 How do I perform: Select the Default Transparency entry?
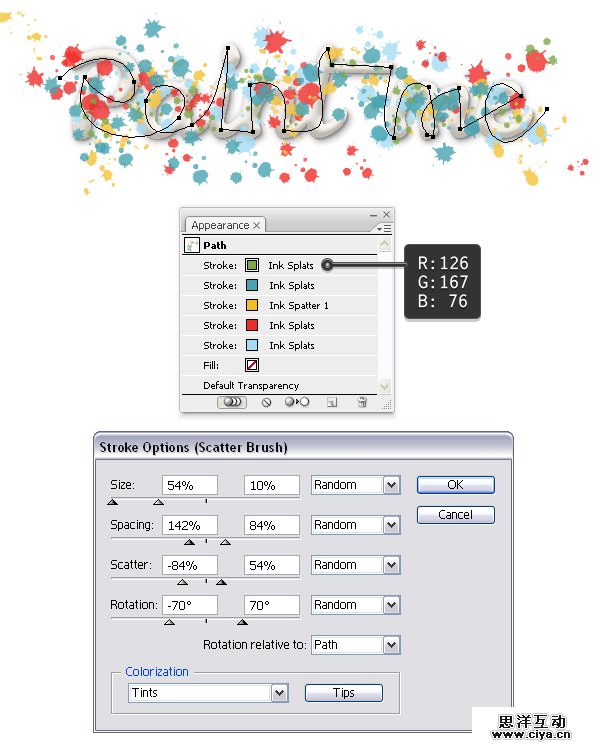click(251, 385)
